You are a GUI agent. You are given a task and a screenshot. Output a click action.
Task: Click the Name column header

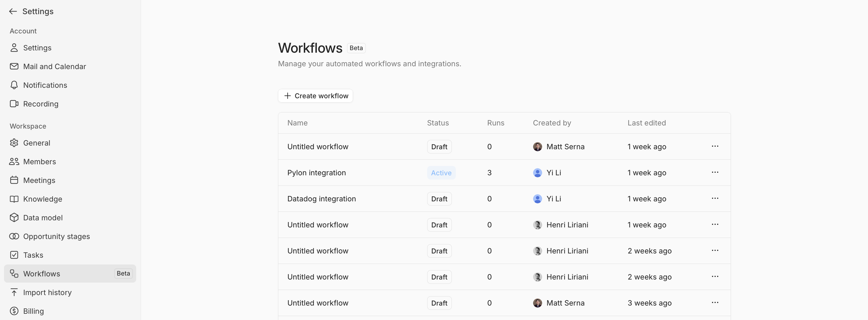tap(297, 123)
